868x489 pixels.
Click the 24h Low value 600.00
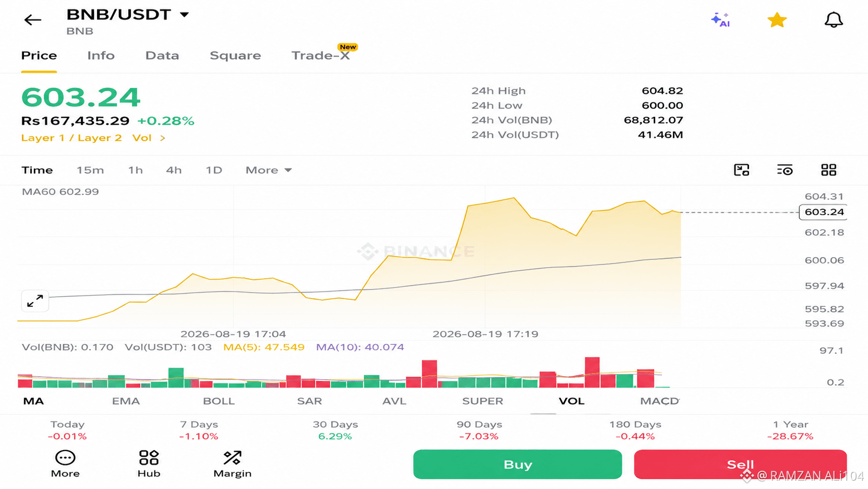662,105
